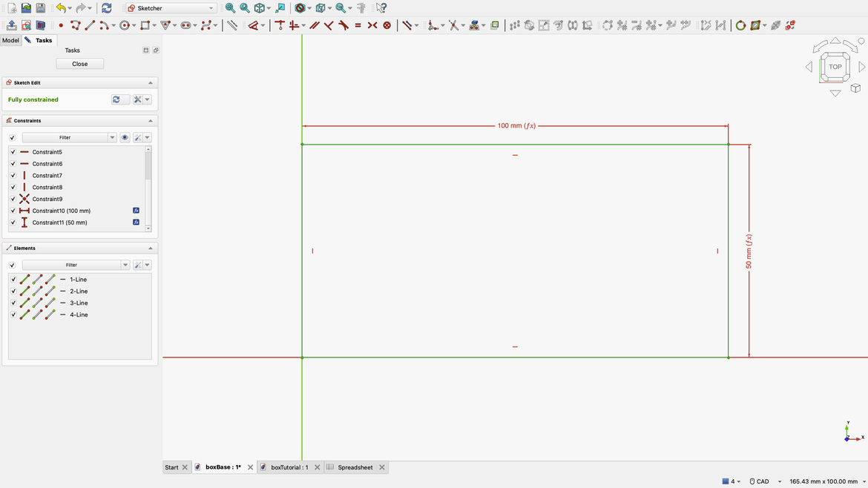Uncheck the 2-Line element

[13, 291]
